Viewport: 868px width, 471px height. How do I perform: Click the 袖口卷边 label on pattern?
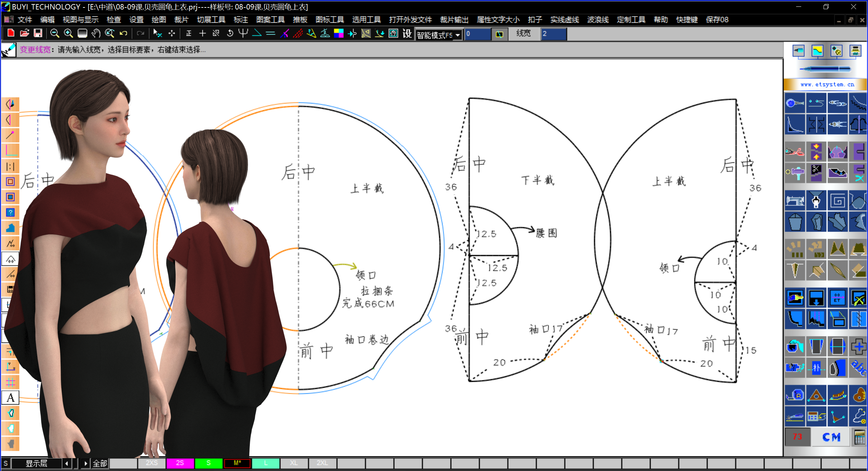coord(367,339)
